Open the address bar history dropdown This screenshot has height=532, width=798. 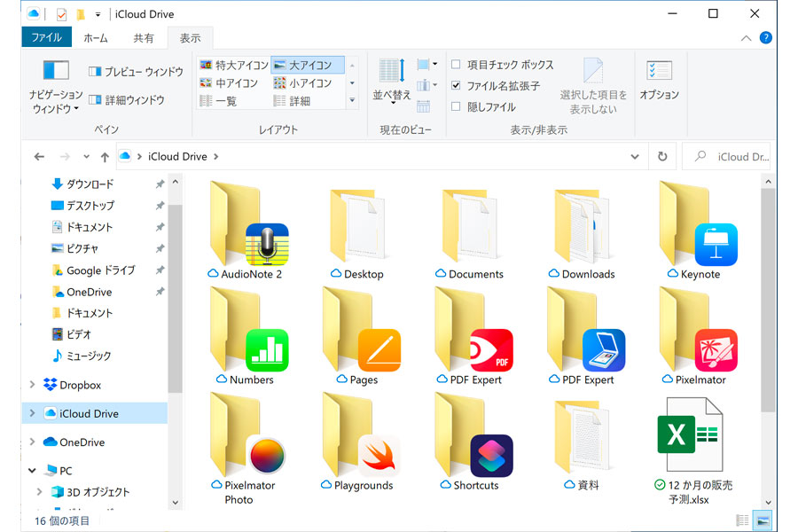tap(635, 157)
